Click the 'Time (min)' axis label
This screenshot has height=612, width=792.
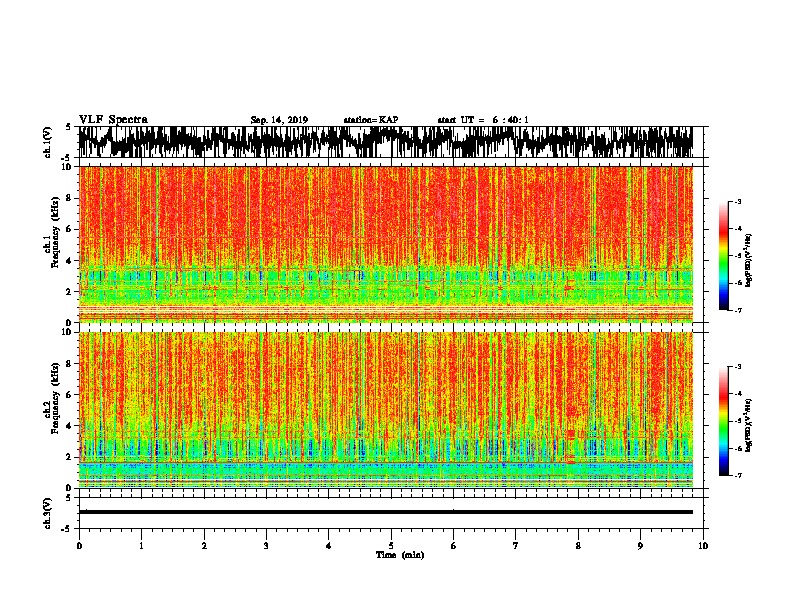(x=400, y=555)
